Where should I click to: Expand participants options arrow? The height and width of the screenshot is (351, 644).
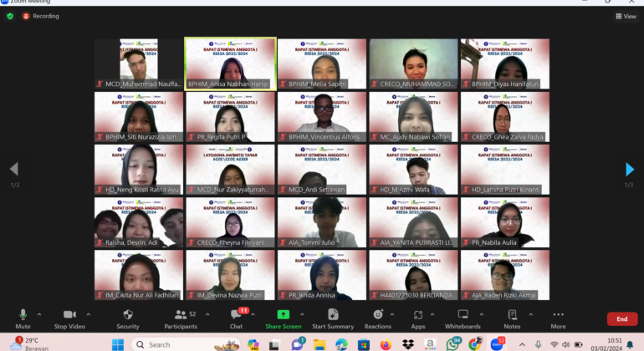[207, 314]
